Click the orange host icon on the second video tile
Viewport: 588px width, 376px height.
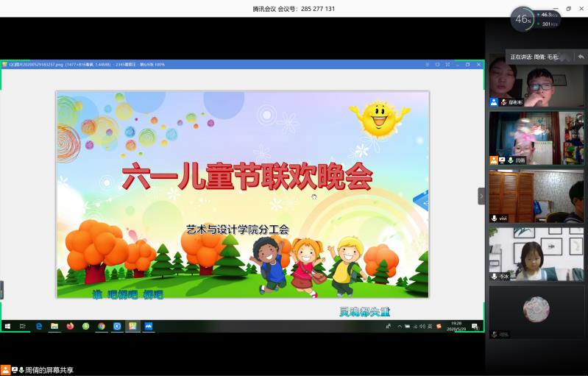(494, 160)
